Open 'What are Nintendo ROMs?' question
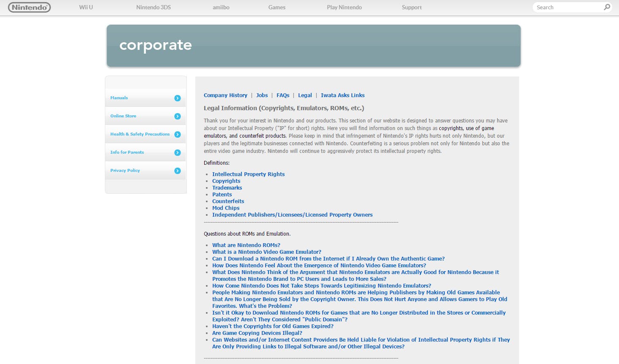The height and width of the screenshot is (364, 619). [x=246, y=245]
